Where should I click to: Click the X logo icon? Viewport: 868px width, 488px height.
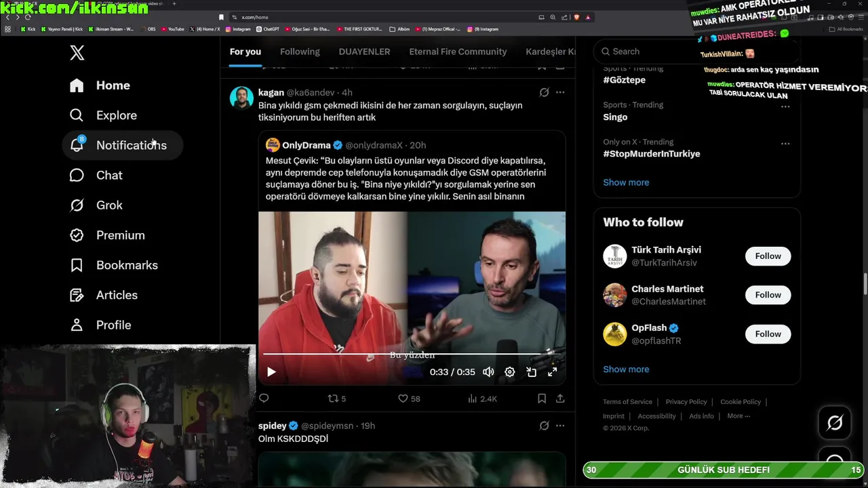click(77, 52)
